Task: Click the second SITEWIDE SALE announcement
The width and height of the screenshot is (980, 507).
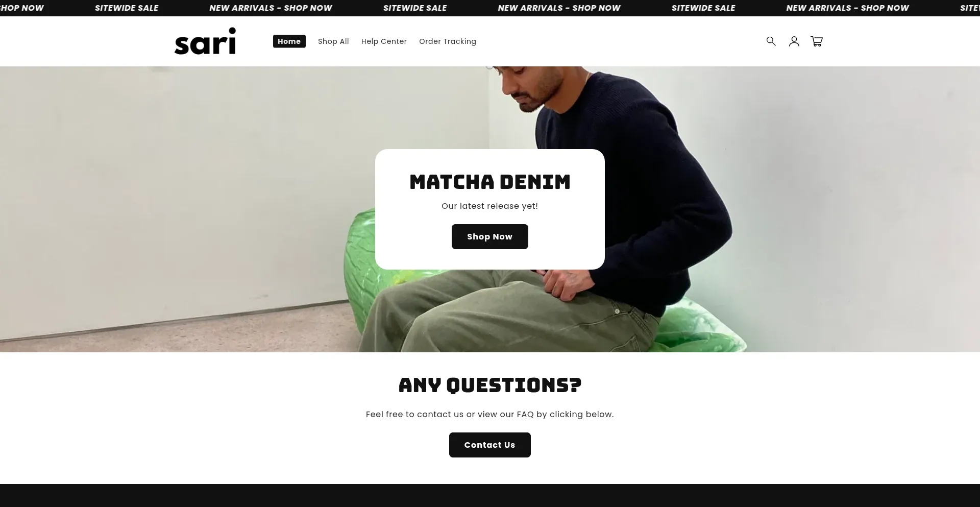Action: pyautogui.click(x=415, y=8)
